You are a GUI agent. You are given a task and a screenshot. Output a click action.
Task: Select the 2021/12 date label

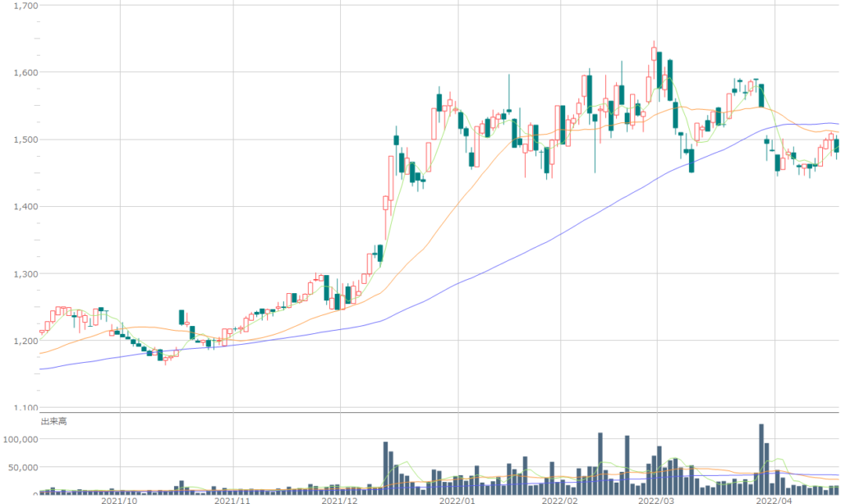point(339,500)
